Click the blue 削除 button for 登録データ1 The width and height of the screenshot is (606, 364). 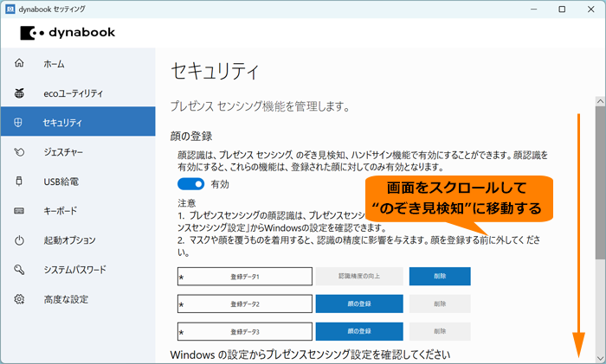(440, 277)
